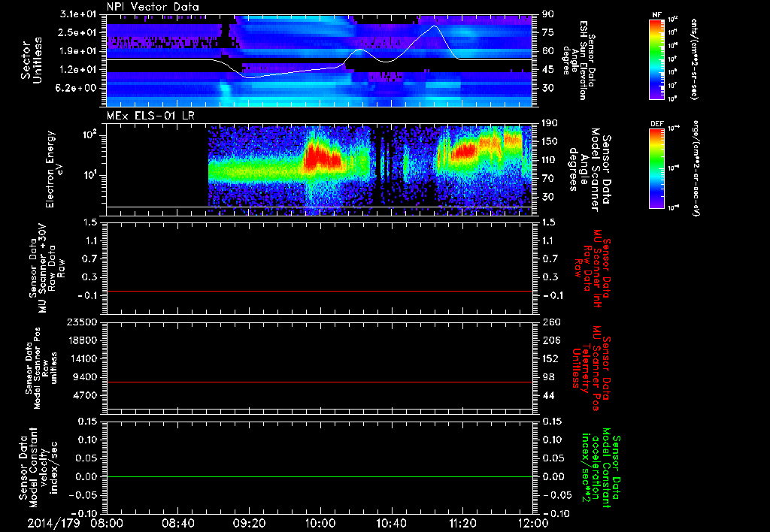Click the red 'MU Scanner Pos Telemetry' label

[x=592, y=368]
